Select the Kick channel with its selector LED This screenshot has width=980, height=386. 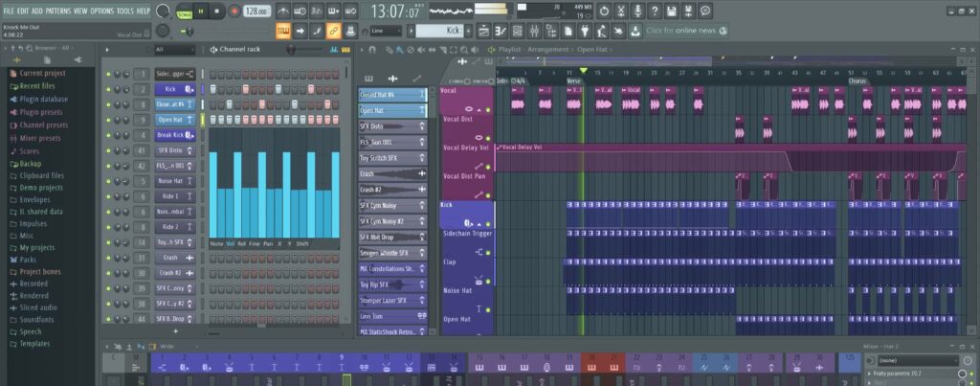[203, 89]
